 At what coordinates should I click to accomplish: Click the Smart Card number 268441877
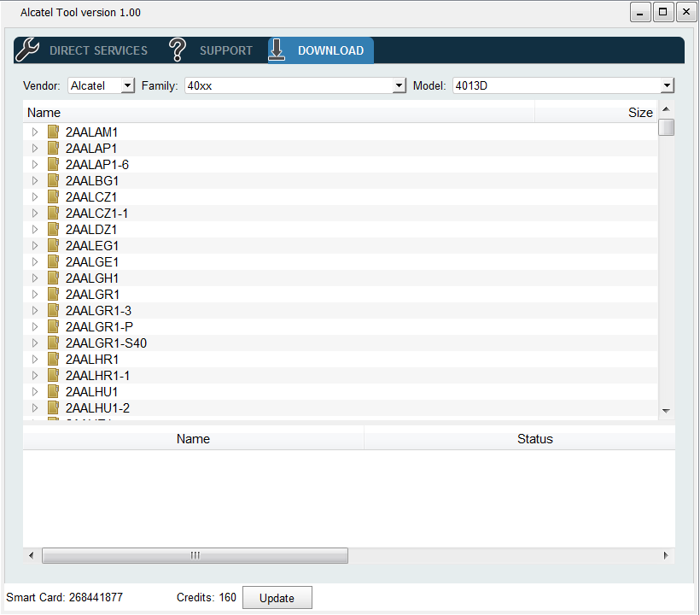click(96, 597)
